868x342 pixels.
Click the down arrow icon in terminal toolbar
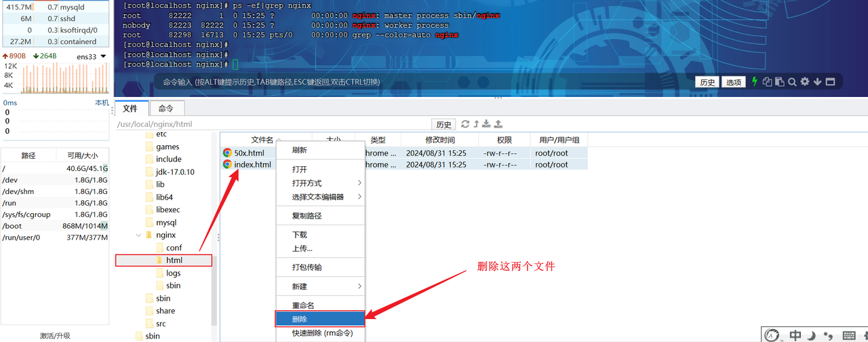coord(817,81)
